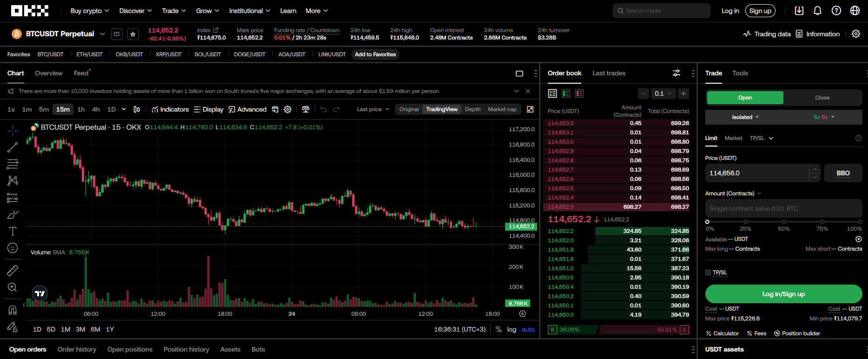This screenshot has width=868, height=359.
Task: Expand the Grow menu
Action: click(x=208, y=11)
